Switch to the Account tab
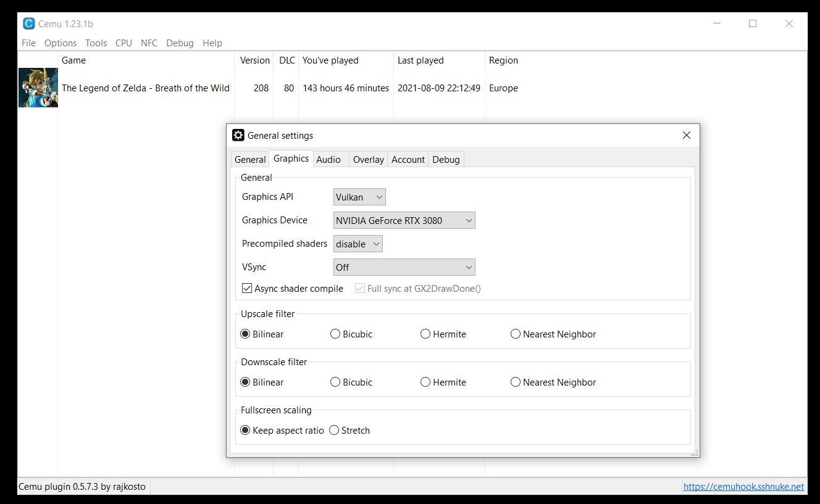The height and width of the screenshot is (504, 820). coord(408,159)
